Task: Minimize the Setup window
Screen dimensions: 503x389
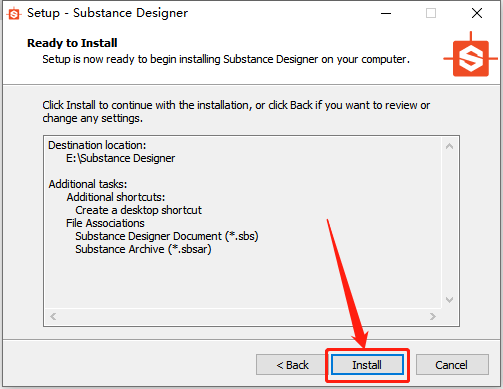Action: tap(386, 13)
